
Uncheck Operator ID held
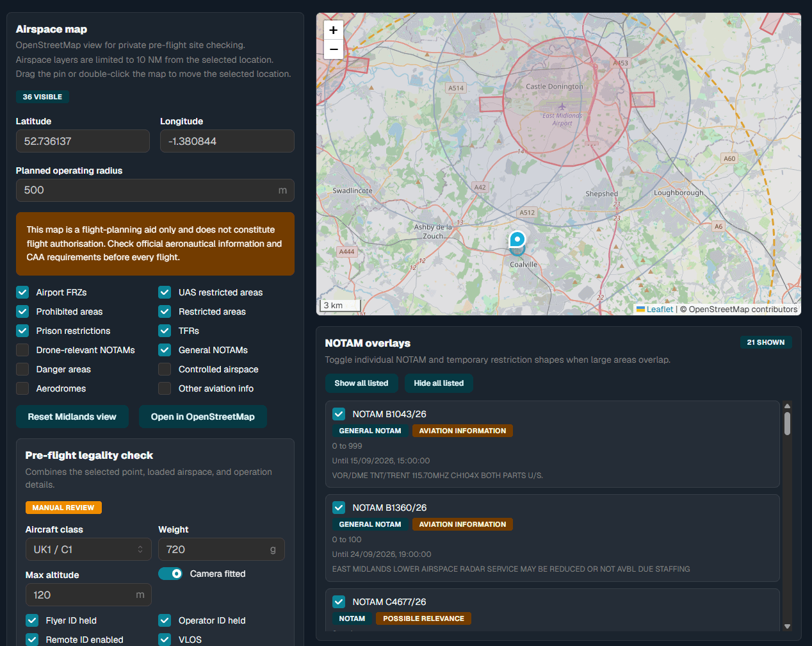point(165,620)
